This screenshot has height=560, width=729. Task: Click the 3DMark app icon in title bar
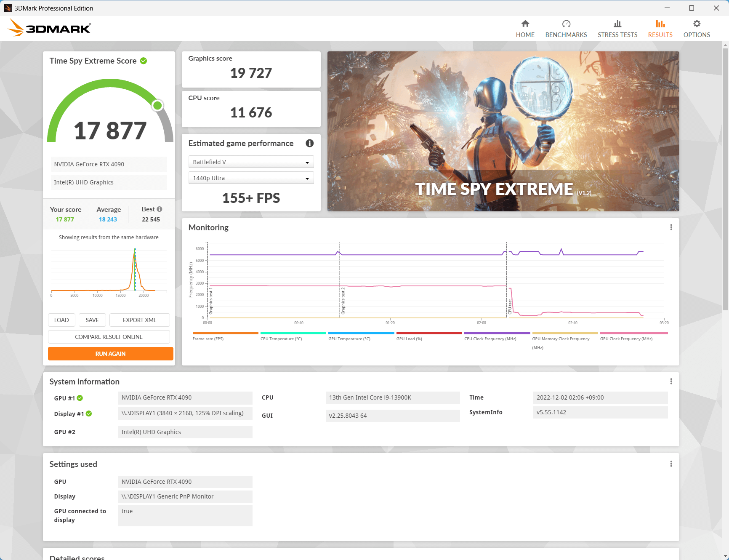click(8, 8)
